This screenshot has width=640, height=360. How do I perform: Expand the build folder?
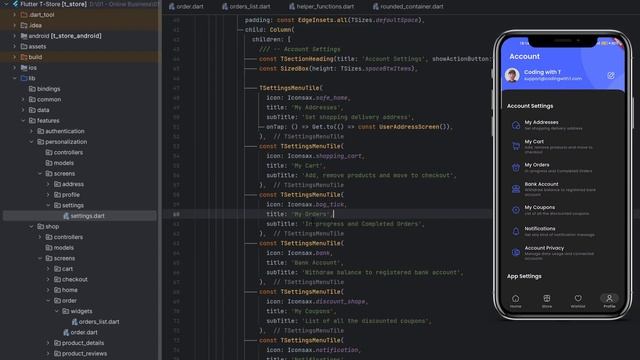click(15, 57)
